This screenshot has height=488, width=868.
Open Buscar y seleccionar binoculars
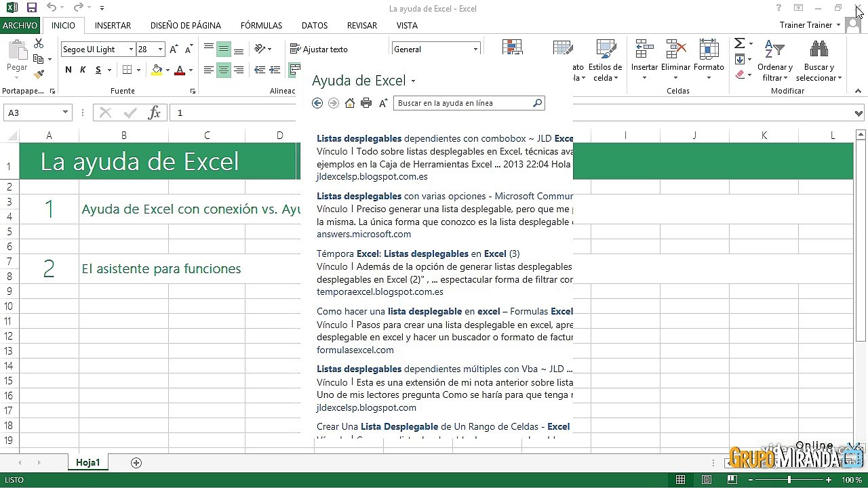coord(819,60)
